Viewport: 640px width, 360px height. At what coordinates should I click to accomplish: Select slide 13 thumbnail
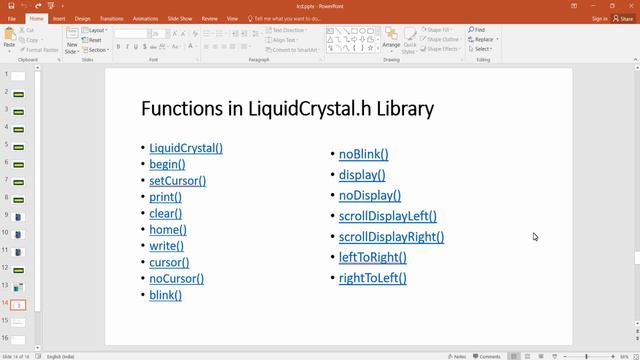18,287
